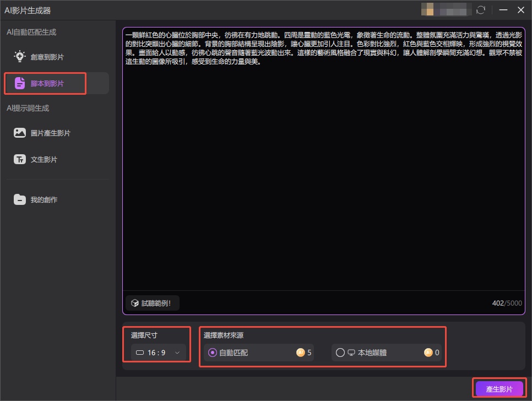Open 圖片產生影片 using its picture icon
The width and height of the screenshot is (532, 401).
pos(20,132)
